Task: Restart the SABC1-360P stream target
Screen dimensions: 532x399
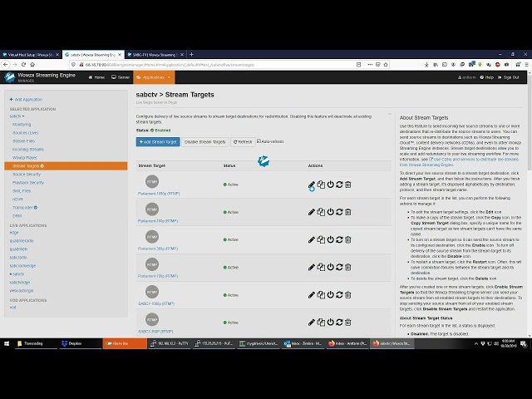Action: [x=339, y=323]
